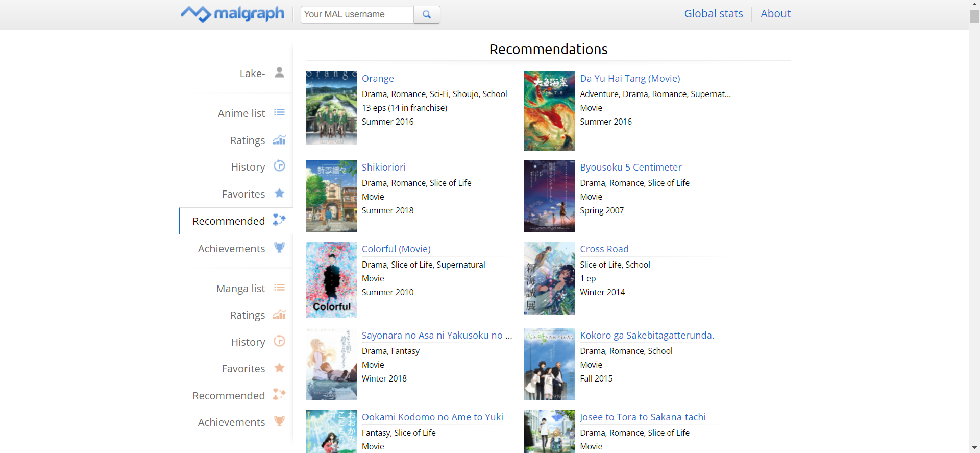Click the Da Yu Hai Tang poster thumbnail

(x=550, y=111)
